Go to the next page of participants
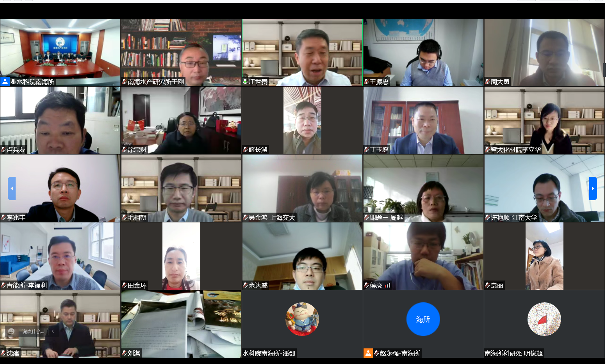Viewport: 606px width, 364px height. coord(593,188)
